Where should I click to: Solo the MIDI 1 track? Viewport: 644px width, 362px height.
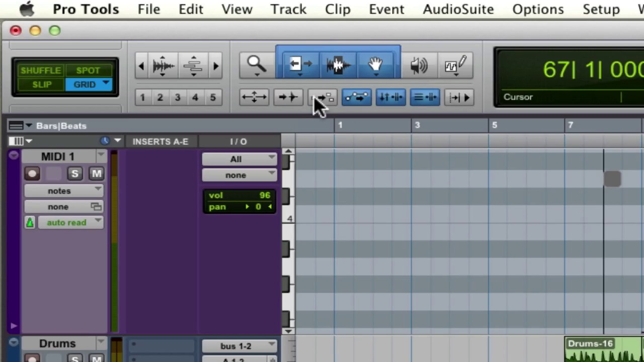(74, 174)
